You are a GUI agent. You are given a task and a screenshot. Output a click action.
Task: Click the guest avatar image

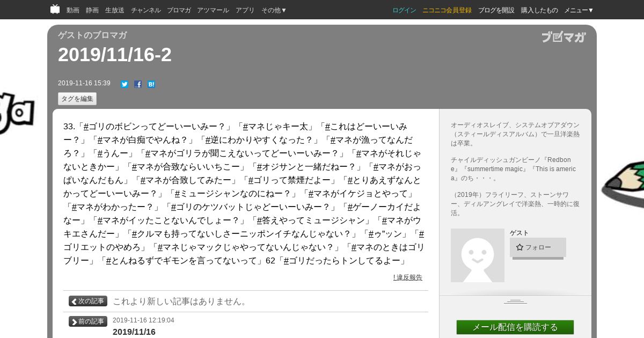pyautogui.click(x=478, y=255)
